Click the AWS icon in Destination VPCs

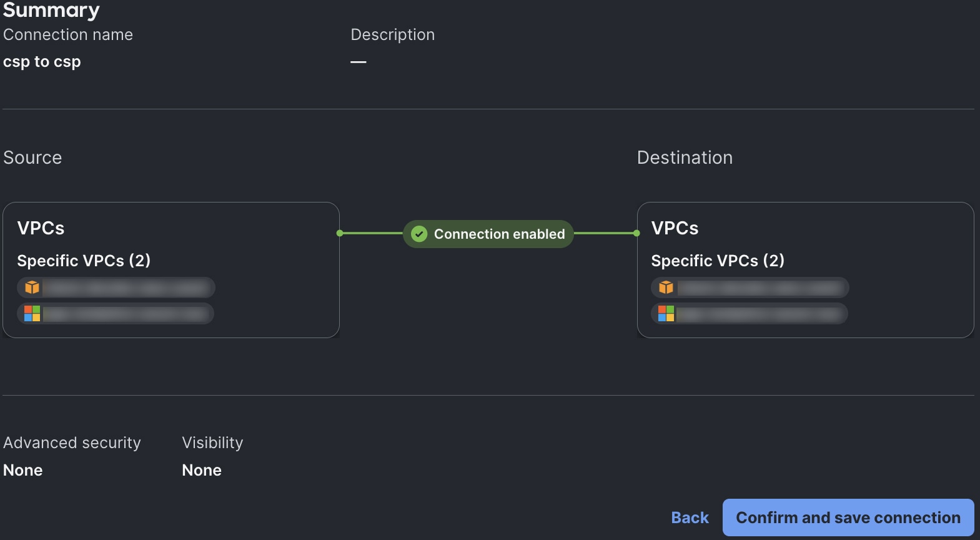click(x=666, y=287)
